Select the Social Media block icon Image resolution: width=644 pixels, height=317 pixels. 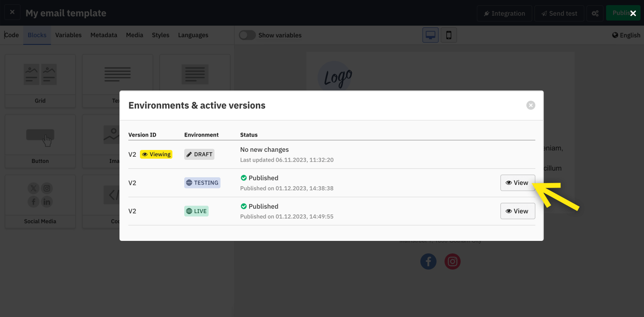(40, 195)
